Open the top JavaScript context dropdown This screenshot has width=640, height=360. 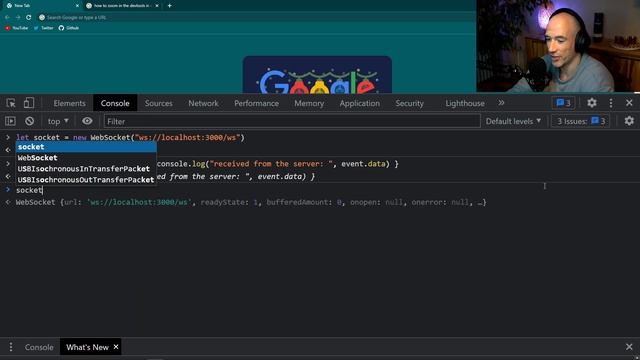58,121
